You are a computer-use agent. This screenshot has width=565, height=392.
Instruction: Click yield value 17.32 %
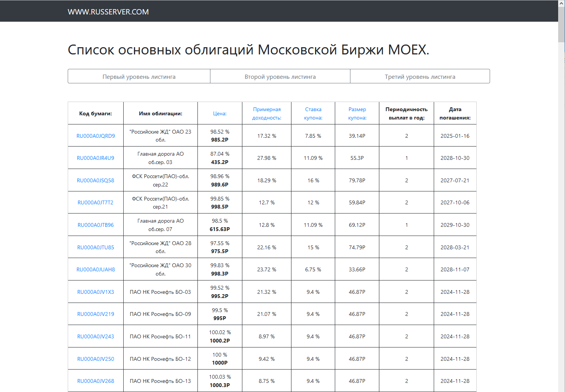267,136
